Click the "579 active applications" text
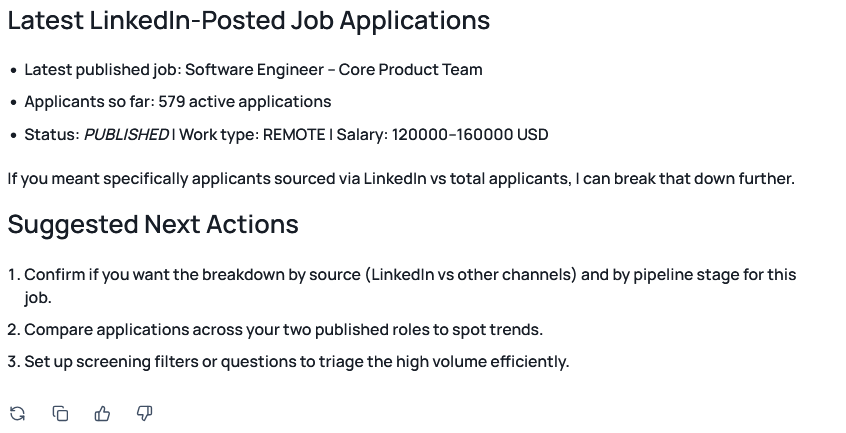 coord(244,102)
